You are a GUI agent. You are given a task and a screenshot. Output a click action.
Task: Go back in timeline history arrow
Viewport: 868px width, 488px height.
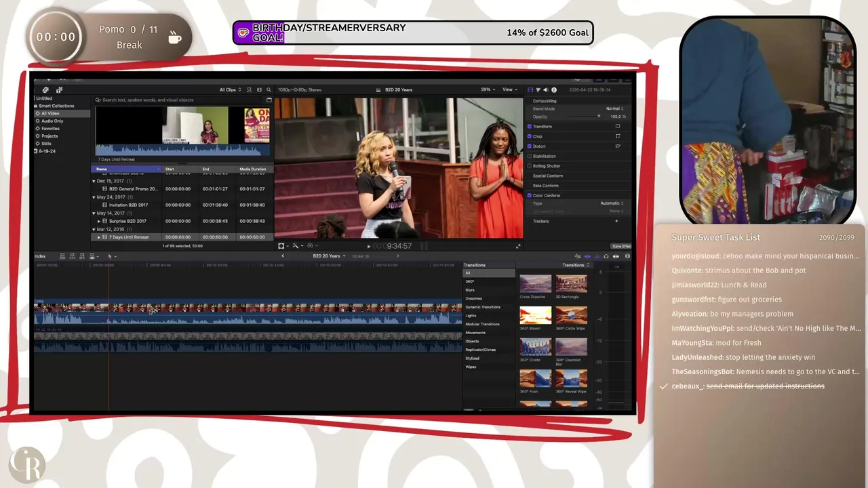click(x=283, y=256)
